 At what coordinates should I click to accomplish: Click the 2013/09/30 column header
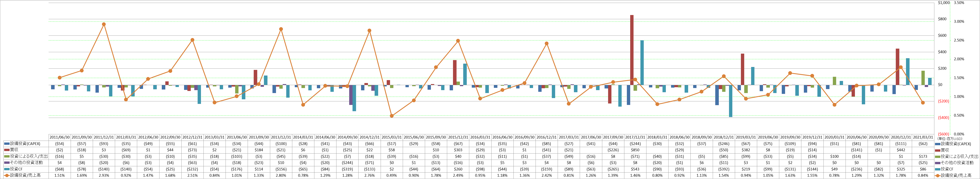click(259, 137)
